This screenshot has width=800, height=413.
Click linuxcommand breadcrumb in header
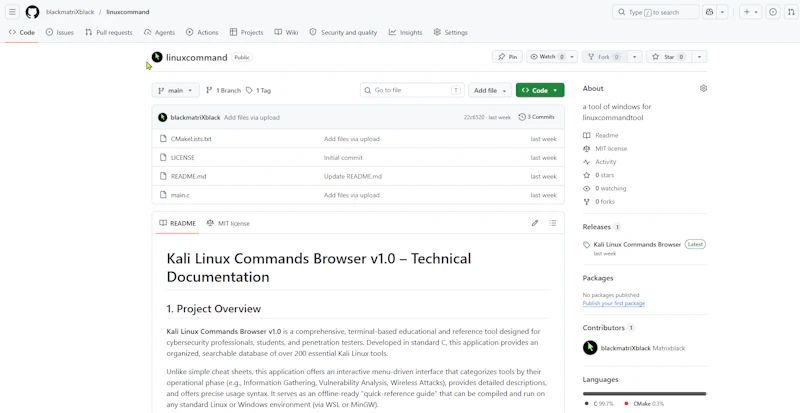(128, 12)
